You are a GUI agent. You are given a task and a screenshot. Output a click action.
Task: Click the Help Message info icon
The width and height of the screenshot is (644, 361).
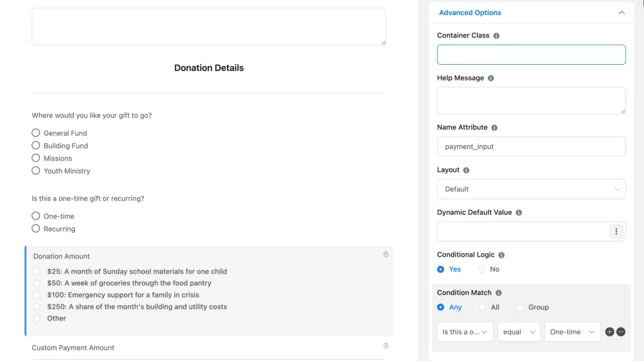pyautogui.click(x=491, y=78)
